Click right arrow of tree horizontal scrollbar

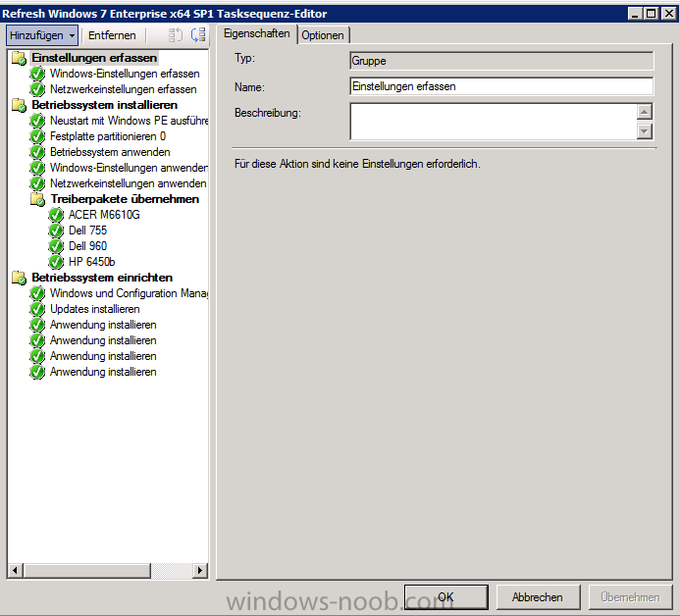coord(199,570)
